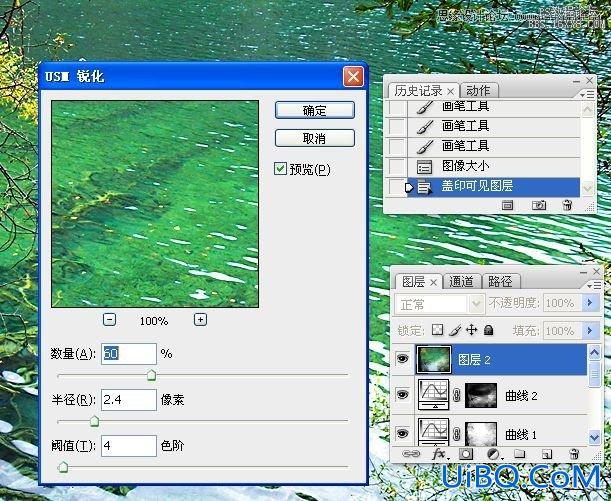Viewport: 611px width, 501px height.
Task: Zoom out the sharpen preview with minus button
Action: [109, 320]
